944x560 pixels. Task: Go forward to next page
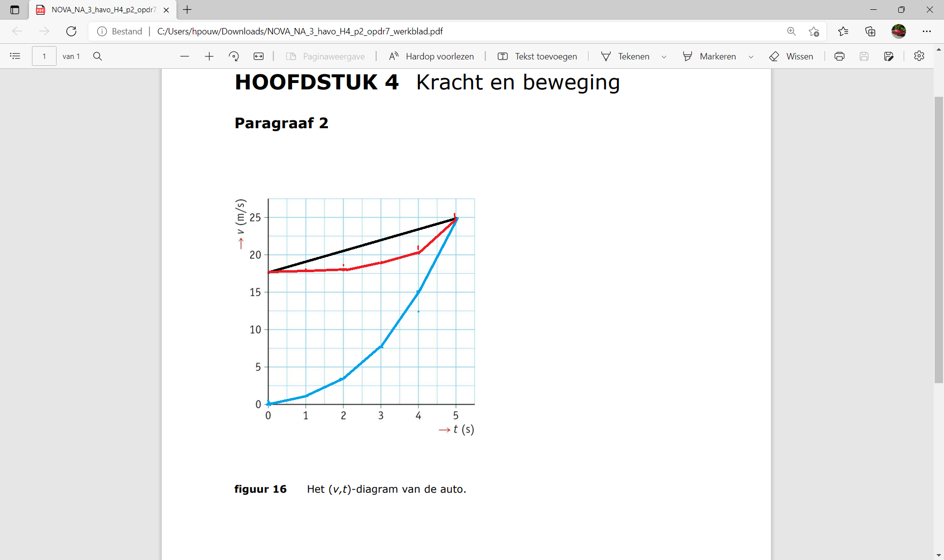click(x=44, y=31)
